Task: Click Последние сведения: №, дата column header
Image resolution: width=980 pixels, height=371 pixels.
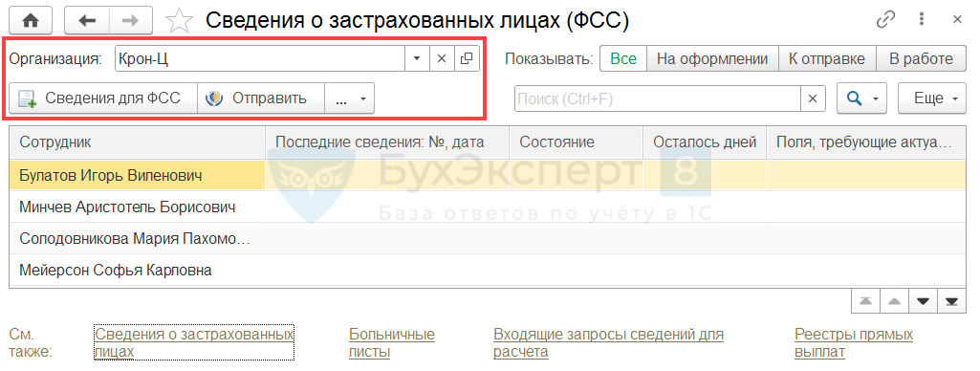Action: click(387, 142)
